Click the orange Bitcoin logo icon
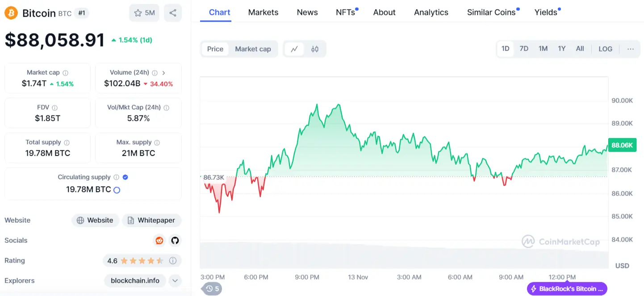This screenshot has height=296, width=644. pyautogui.click(x=11, y=13)
